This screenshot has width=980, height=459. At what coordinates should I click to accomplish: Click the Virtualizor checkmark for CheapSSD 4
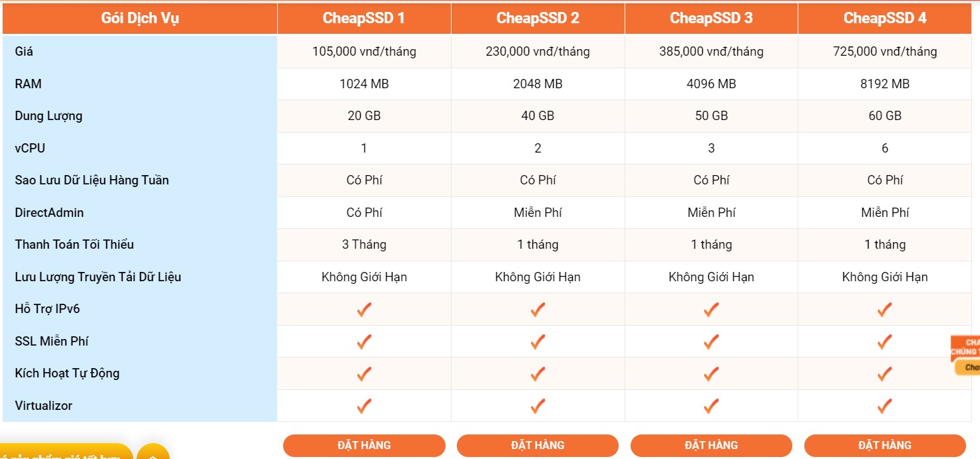(x=885, y=406)
